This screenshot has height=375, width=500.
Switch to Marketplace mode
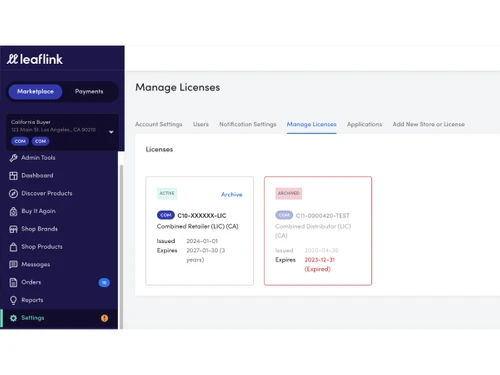35,91
